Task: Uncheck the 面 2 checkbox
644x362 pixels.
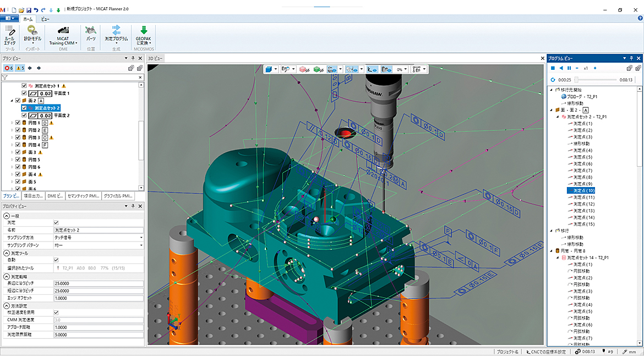Action: point(18,101)
